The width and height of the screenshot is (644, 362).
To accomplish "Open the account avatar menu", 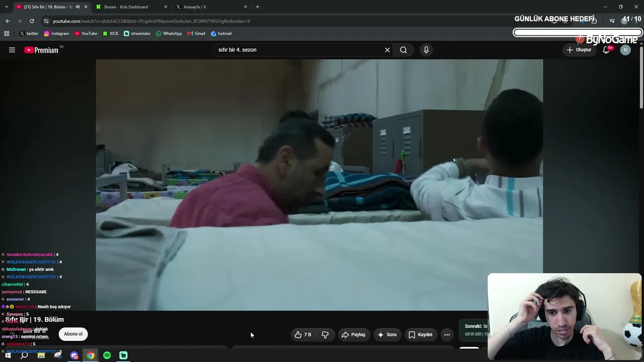I will tap(625, 50).
